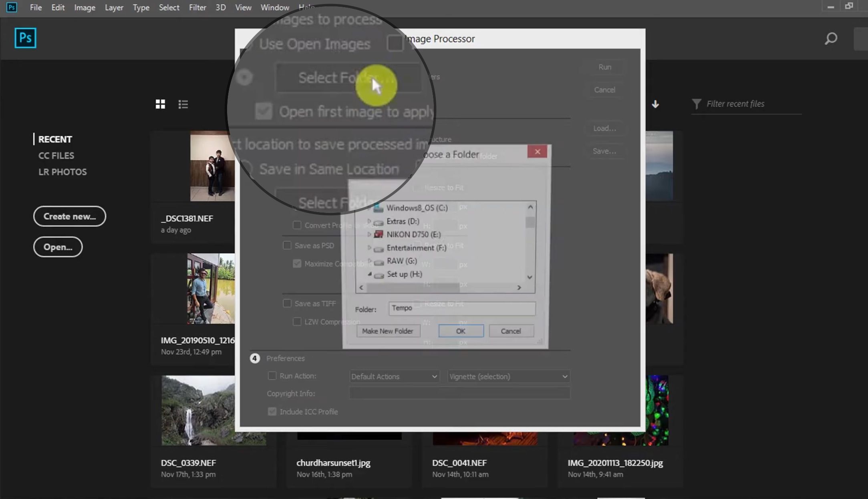868x499 pixels.
Task: Click Save... in Image Processor
Action: coord(605,151)
